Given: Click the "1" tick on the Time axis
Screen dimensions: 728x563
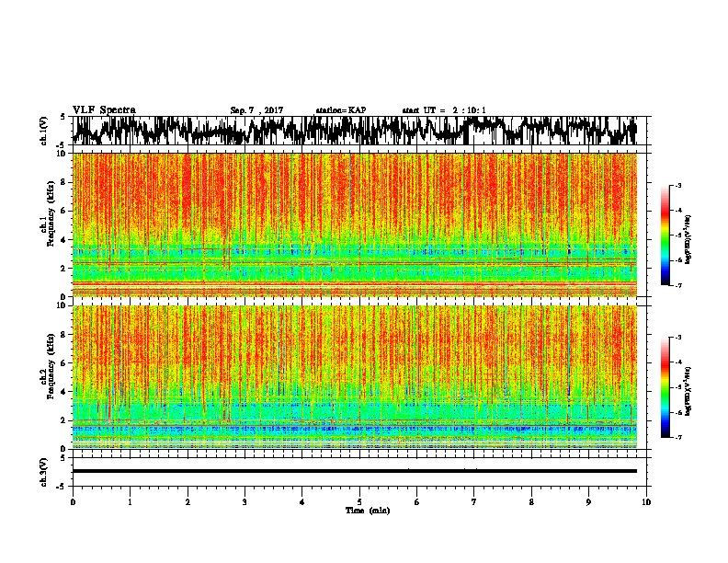Looking at the screenshot, I should [130, 502].
